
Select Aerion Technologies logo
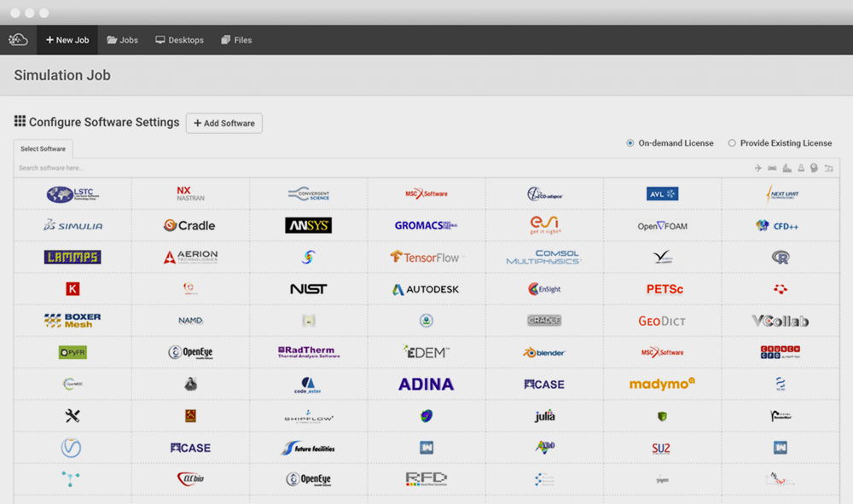190,258
